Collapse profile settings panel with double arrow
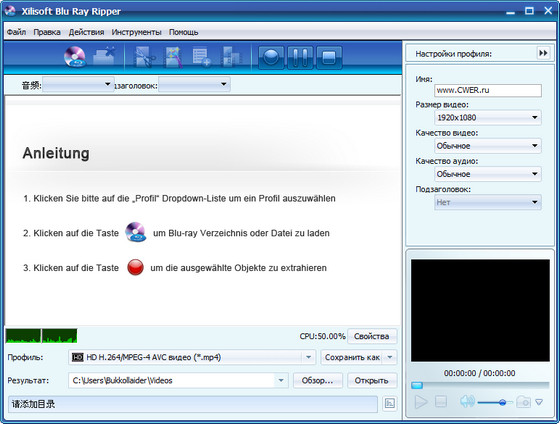The height and width of the screenshot is (424, 560). [x=543, y=53]
